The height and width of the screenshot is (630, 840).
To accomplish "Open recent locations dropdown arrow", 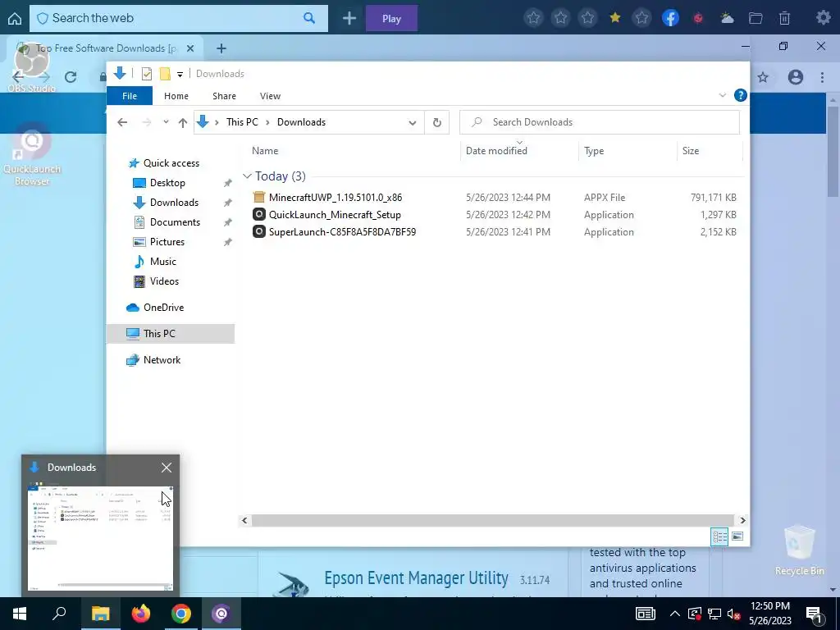I will [166, 122].
